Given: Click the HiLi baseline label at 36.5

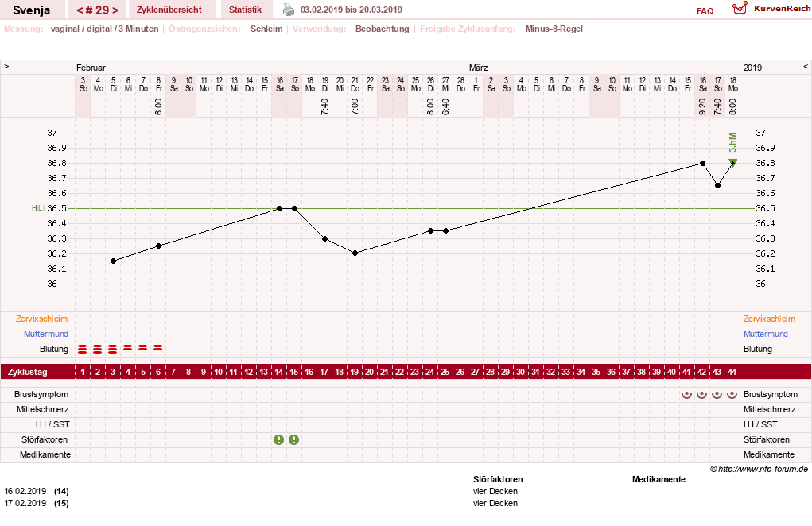Looking at the screenshot, I should pos(38,208).
